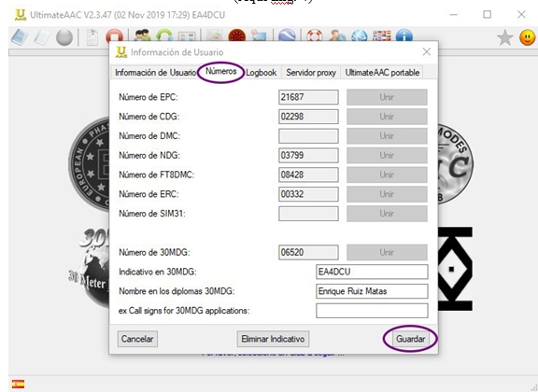Switch to UltimateAAC portable tab
The height and width of the screenshot is (392, 538).
coord(382,73)
